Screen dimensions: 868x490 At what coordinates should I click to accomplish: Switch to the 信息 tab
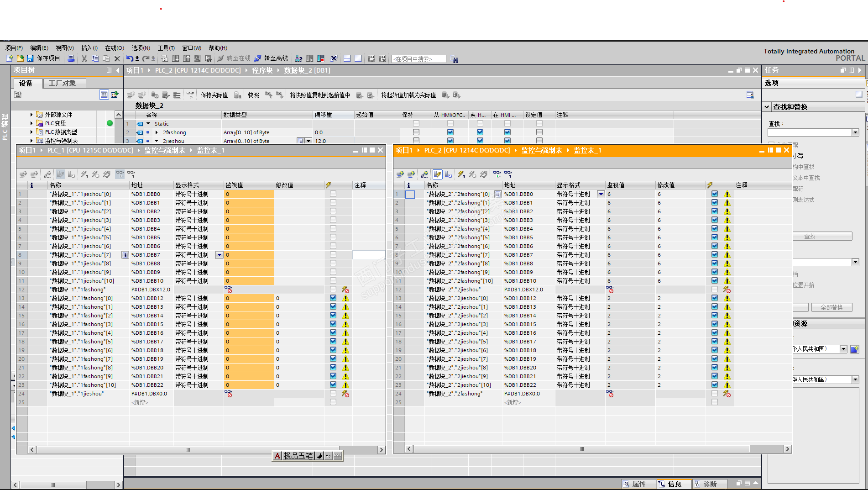pyautogui.click(x=674, y=484)
